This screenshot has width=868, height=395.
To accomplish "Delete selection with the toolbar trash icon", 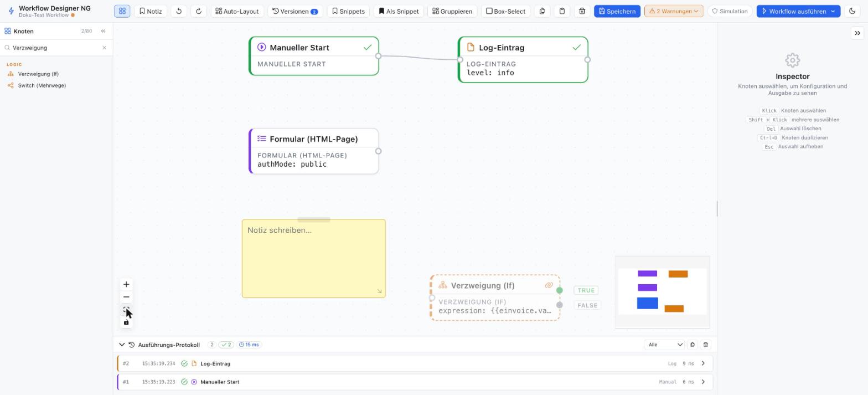I will click(x=582, y=11).
